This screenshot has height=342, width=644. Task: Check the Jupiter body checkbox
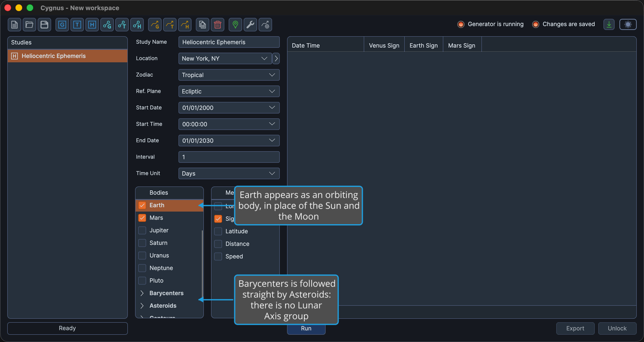(142, 230)
